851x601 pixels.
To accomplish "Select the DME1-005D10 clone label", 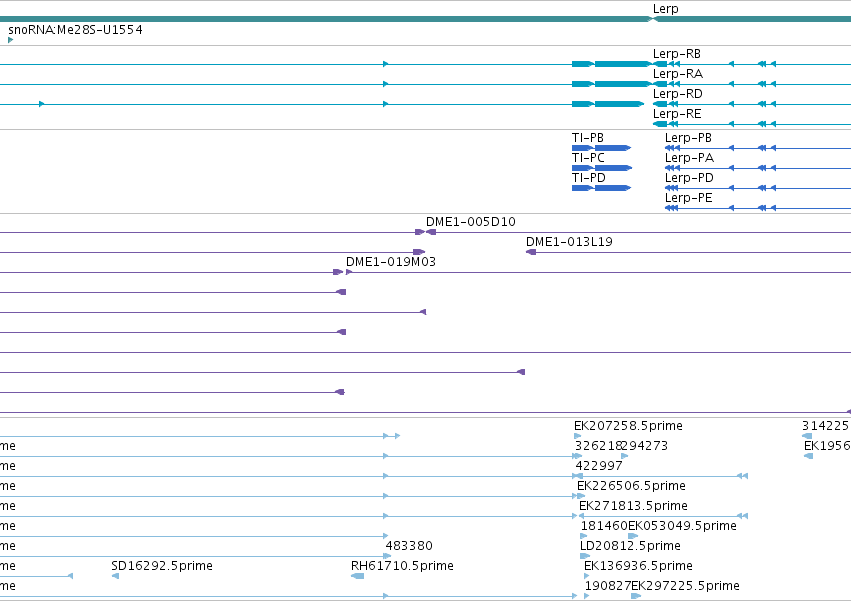I will tap(471, 222).
